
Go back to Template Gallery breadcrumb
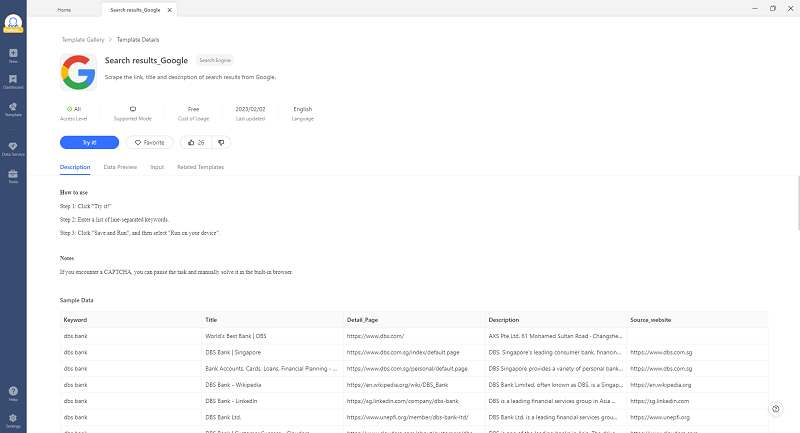pos(83,40)
